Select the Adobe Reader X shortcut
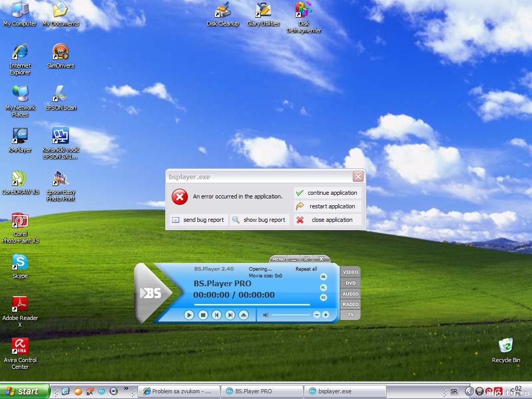 coord(20,312)
